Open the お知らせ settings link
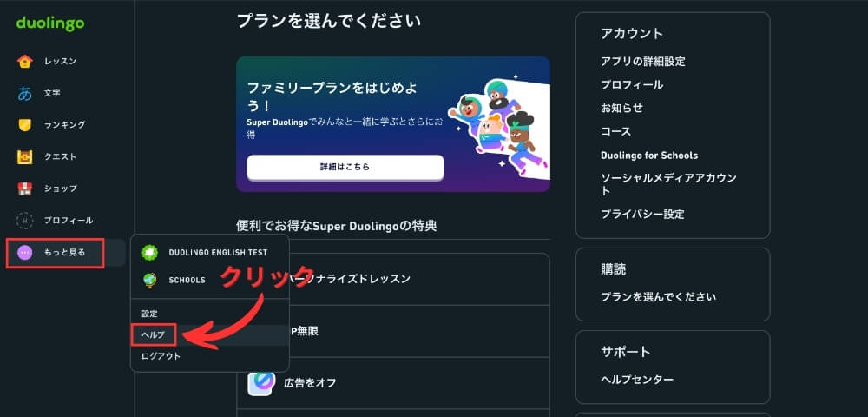Screen dimensions: 868x417 pyautogui.click(x=621, y=108)
